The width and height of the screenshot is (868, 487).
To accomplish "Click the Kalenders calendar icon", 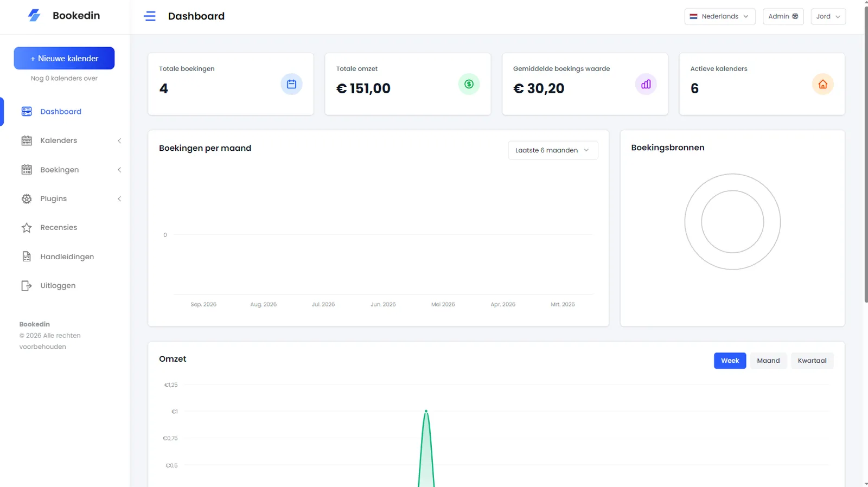I will pyautogui.click(x=27, y=140).
